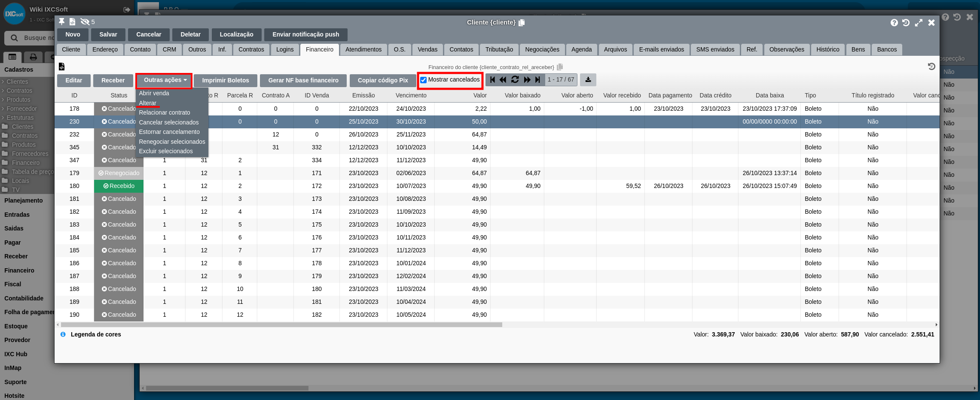This screenshot has height=400, width=980.
Task: Select Renegociar selecionados in the actions menu
Action: 172,142
